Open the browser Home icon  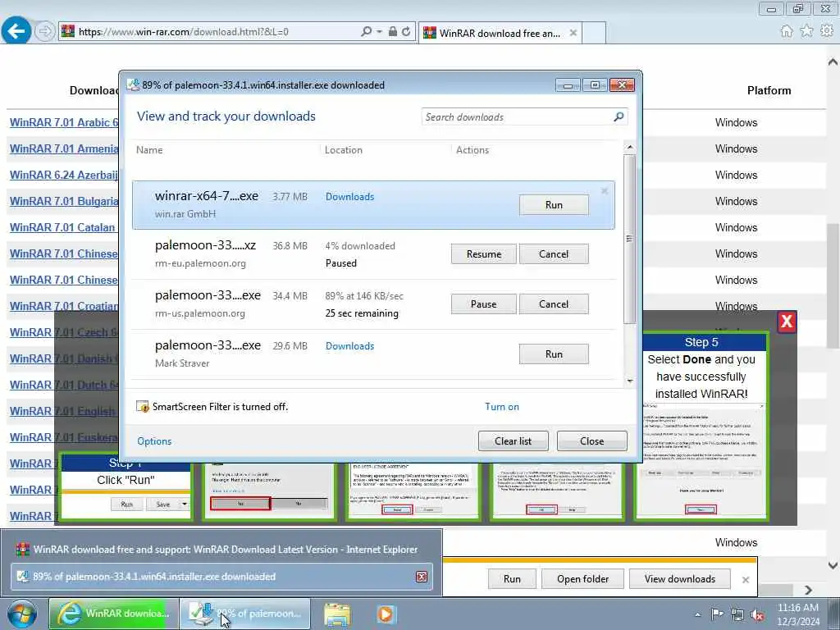pos(787,31)
